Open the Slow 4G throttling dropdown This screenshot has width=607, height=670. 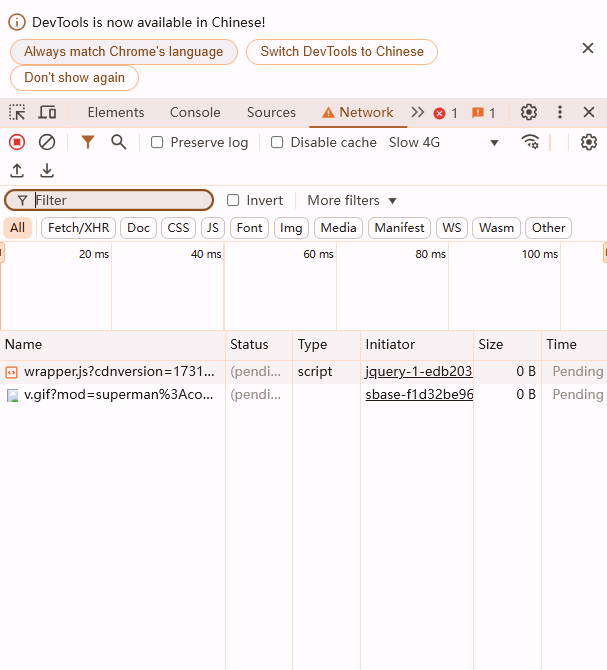pyautogui.click(x=443, y=142)
